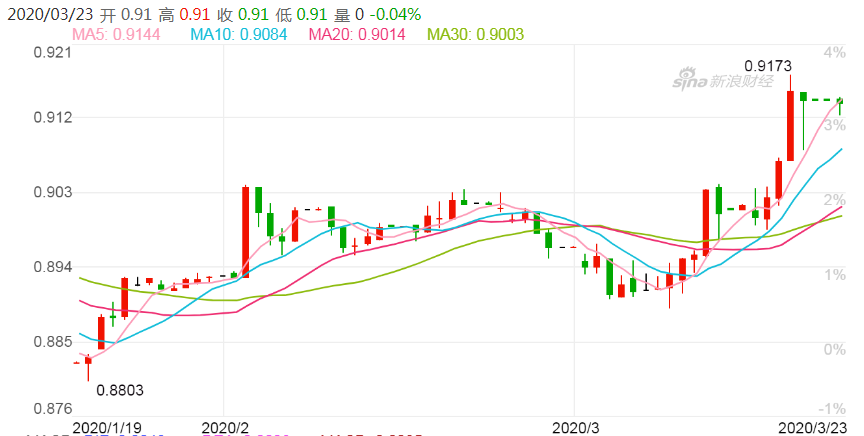Click the date 2020/03/23 in header
Screen dimensions: 864x436
click(x=50, y=14)
